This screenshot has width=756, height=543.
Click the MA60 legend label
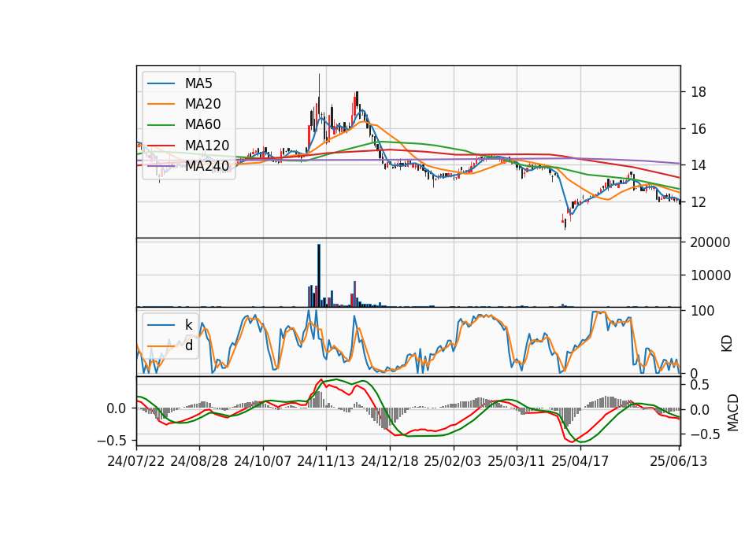(202, 124)
